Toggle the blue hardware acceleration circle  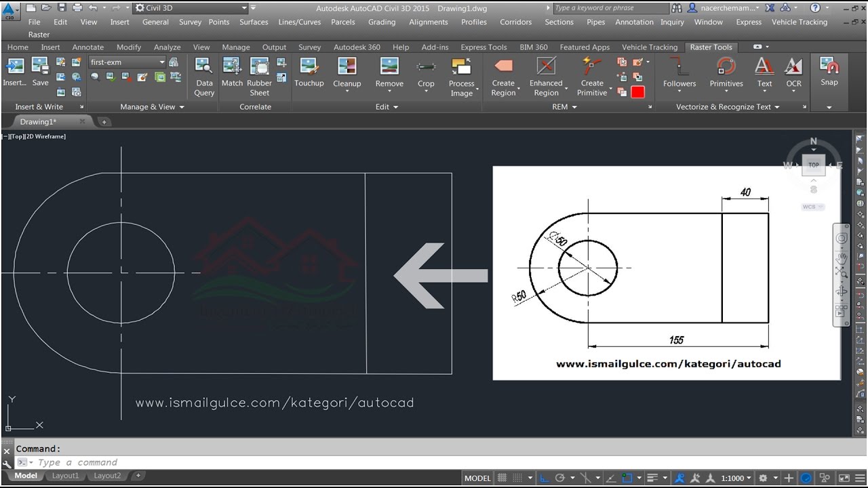click(x=806, y=478)
